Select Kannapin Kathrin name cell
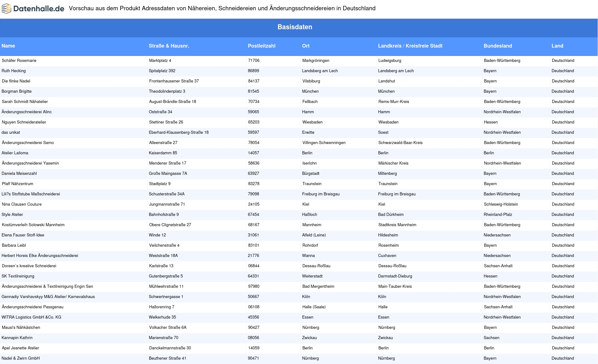This screenshot has height=364, width=598. point(17,338)
